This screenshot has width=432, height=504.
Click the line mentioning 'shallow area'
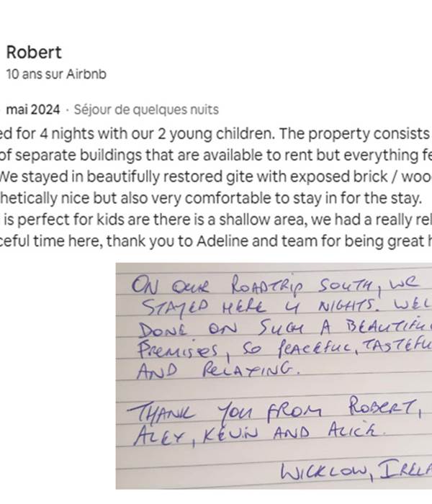pyautogui.click(x=216, y=220)
